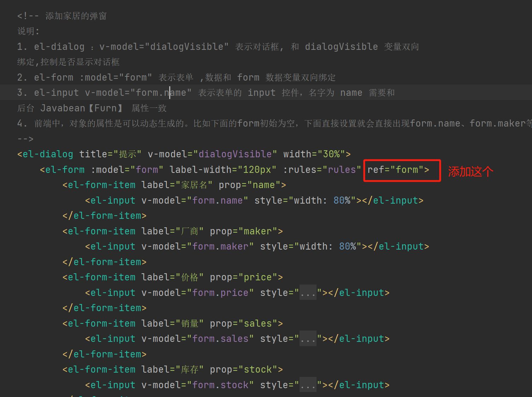Click the opening 'el-dialog' tag name

[48, 154]
